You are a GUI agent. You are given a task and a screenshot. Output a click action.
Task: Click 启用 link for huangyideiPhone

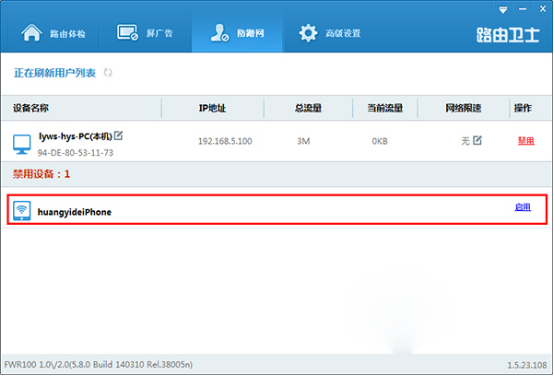coord(523,207)
